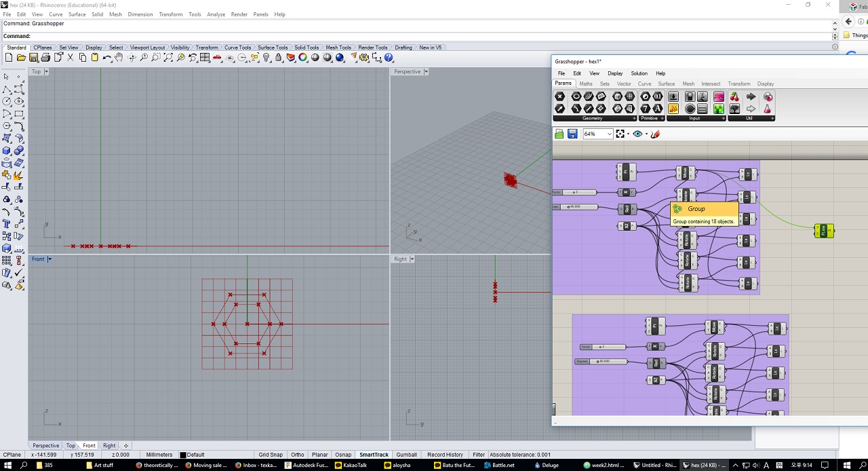Open the 64% zoom level dropdown
The height and width of the screenshot is (471, 868).
pyautogui.click(x=609, y=134)
